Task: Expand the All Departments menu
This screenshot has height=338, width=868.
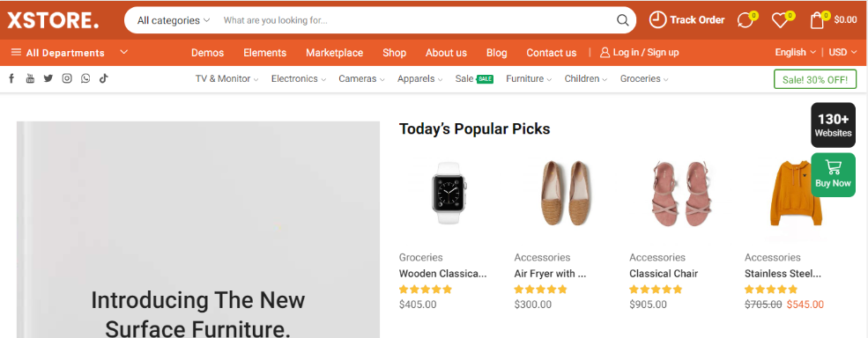Action: 70,53
